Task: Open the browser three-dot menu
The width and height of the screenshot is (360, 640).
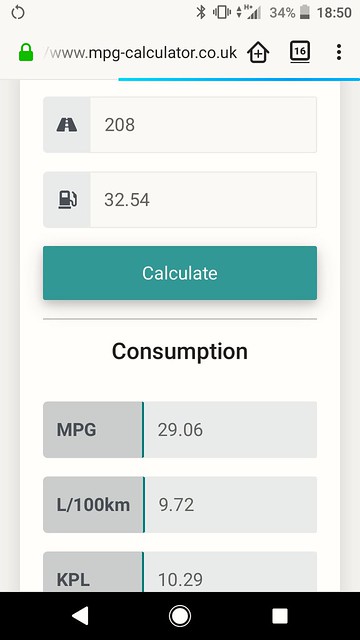Action: (x=339, y=52)
